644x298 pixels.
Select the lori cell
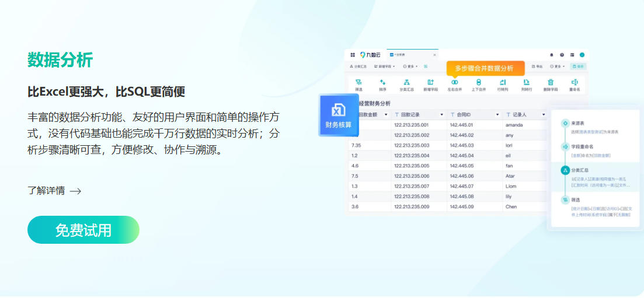coord(525,145)
